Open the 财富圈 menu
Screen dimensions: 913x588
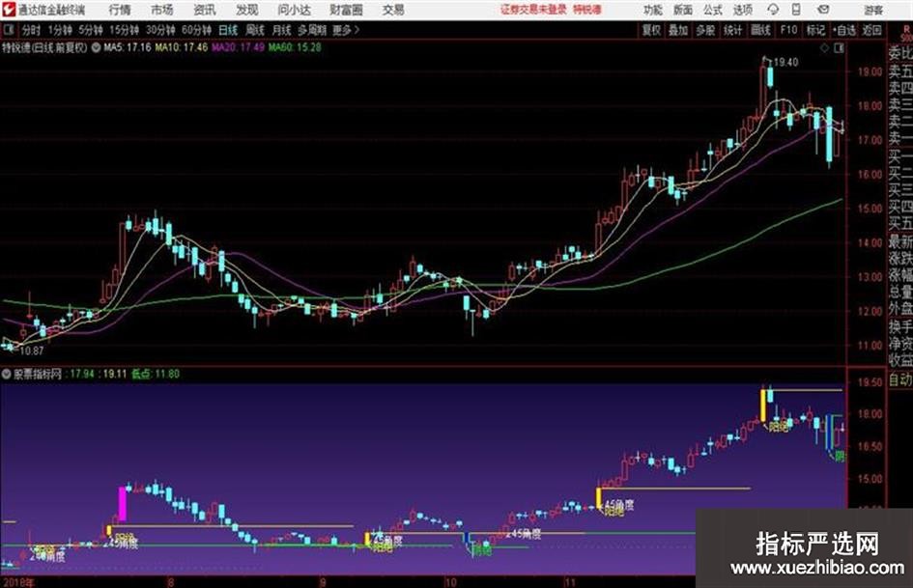[x=347, y=10]
